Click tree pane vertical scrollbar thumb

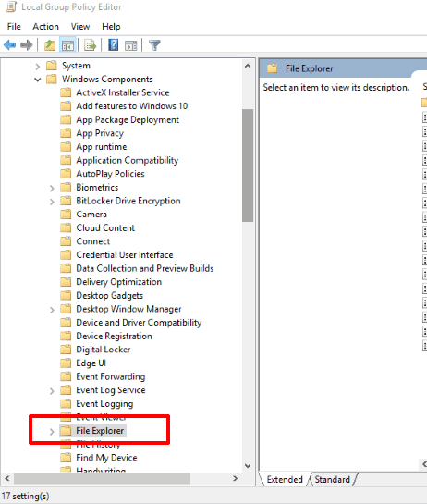click(248, 166)
